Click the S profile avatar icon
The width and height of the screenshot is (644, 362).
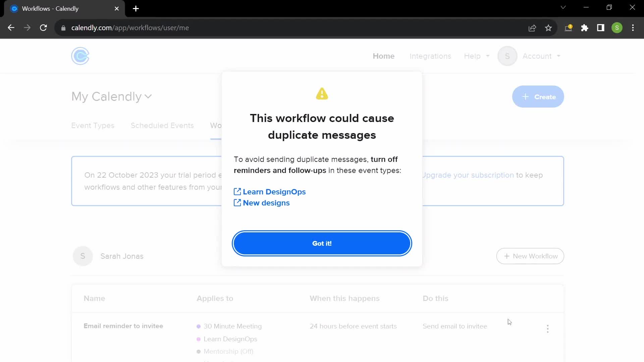(508, 56)
